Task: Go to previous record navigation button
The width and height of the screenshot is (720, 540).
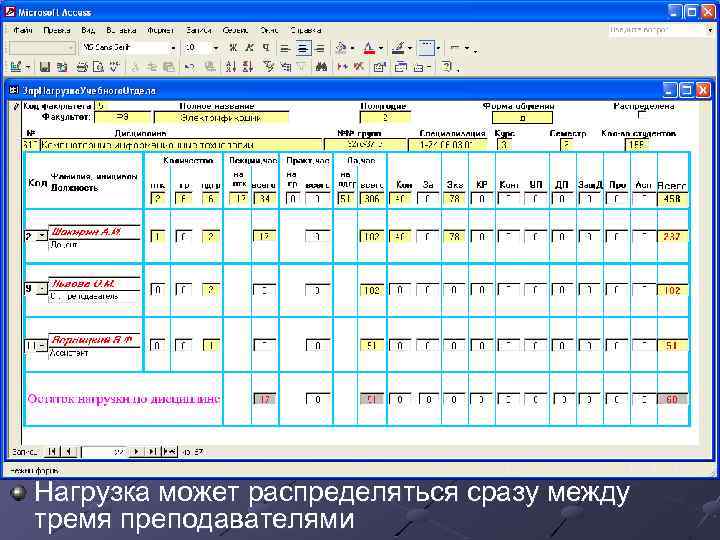Action: 68,452
